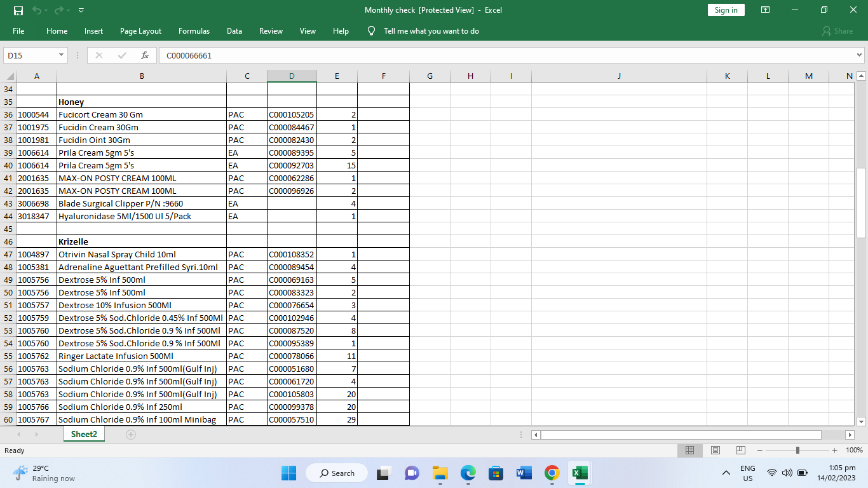This screenshot has width=868, height=488.
Task: Open Word from the taskbar
Action: click(x=524, y=473)
